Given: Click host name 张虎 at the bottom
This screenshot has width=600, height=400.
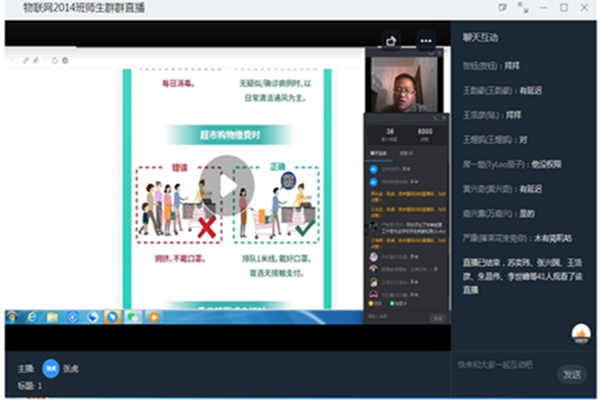Looking at the screenshot, I should pyautogui.click(x=71, y=366).
